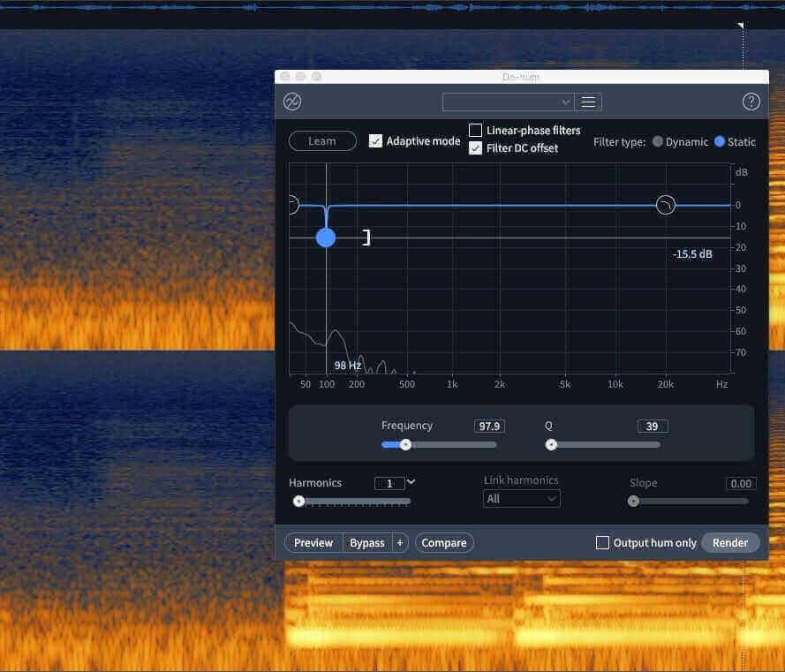Click the bracket handle on the gain line

[x=367, y=238]
